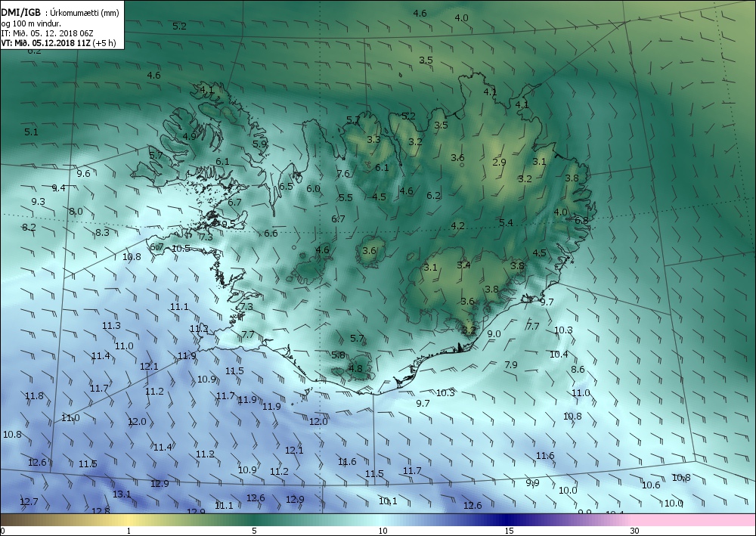Click the map value 5.1
756x536 pixels.
pos(31,132)
